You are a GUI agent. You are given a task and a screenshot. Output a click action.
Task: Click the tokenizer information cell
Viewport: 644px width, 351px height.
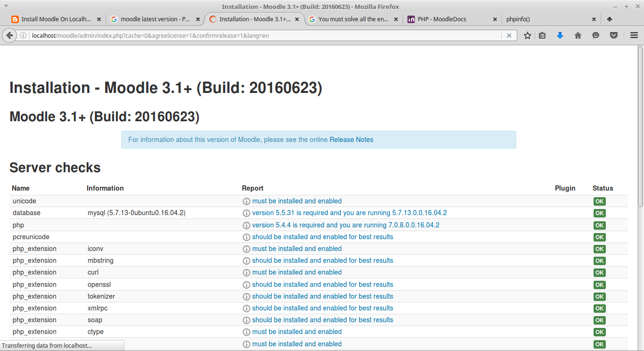(101, 297)
